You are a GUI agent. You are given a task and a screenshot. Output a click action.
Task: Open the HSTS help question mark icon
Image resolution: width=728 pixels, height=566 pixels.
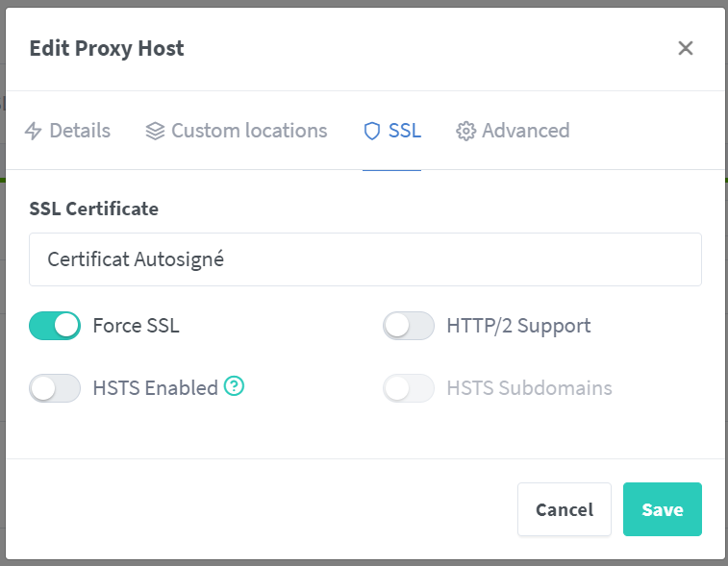pos(234,386)
